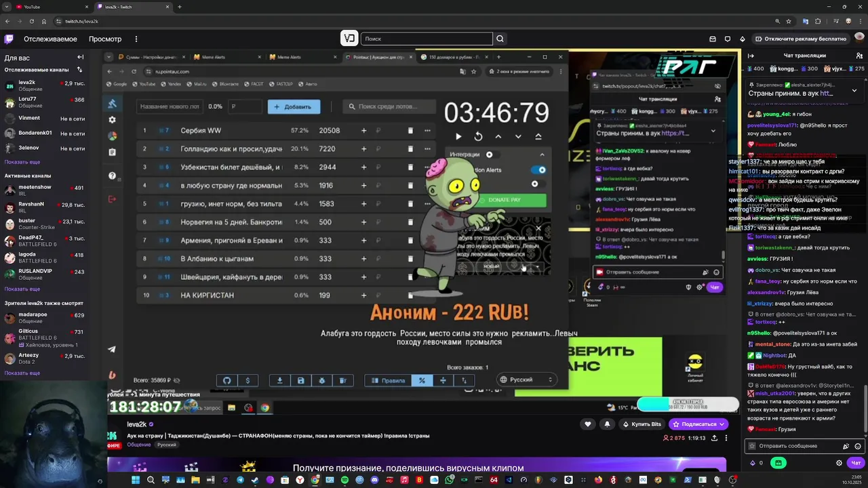The height and width of the screenshot is (488, 868).
Task: Open Spotify from the taskbar
Action: point(344,480)
